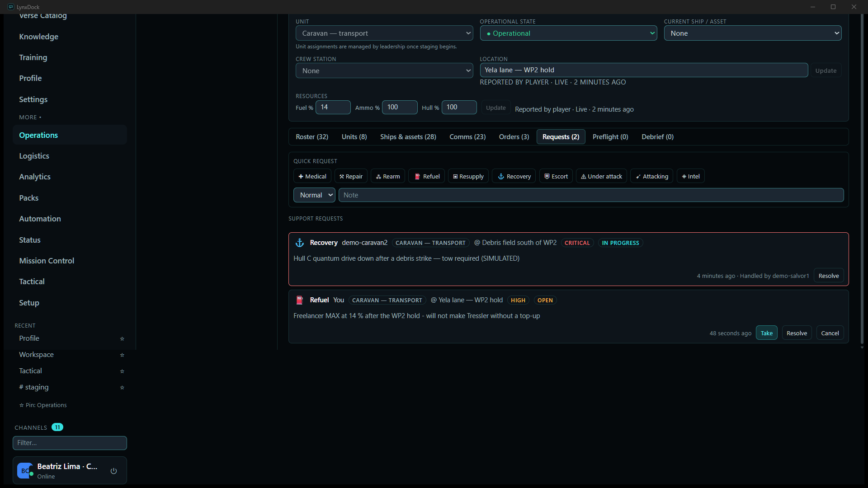Click the Medical quick request button
This screenshot has height=488, width=868.
tap(312, 176)
